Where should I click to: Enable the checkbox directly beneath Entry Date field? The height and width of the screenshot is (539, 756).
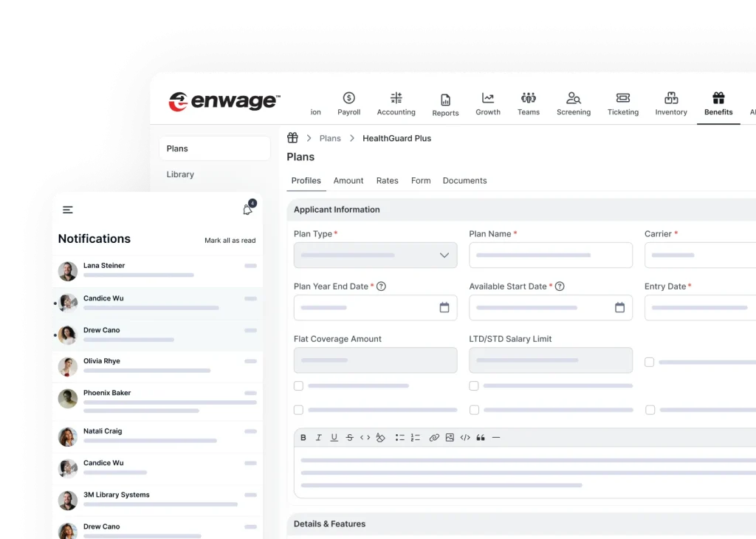(649, 363)
